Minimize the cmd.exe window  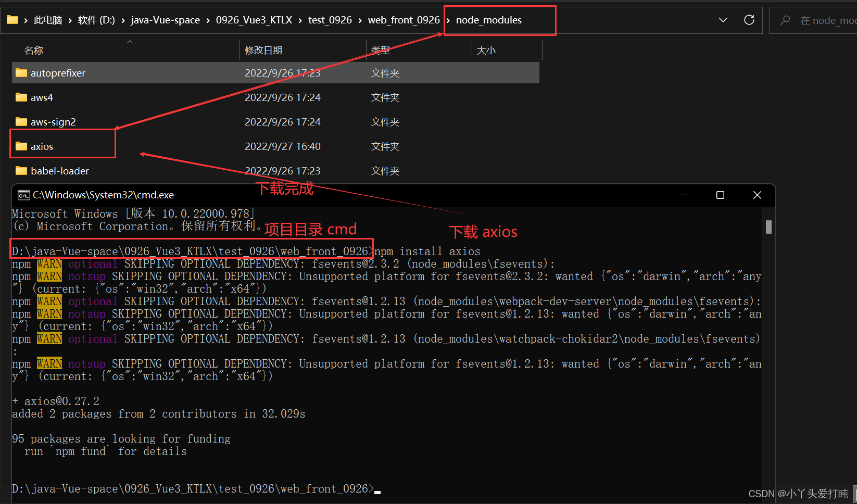pyautogui.click(x=685, y=195)
